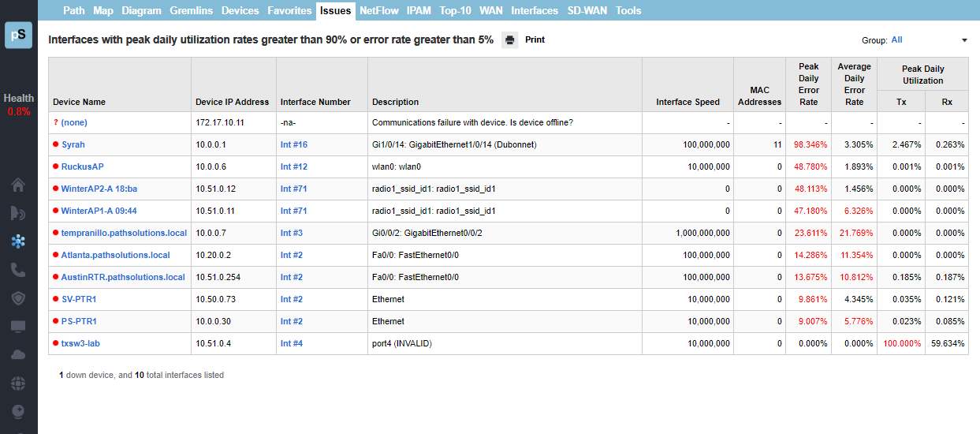Open the Syrah device link

tap(73, 145)
